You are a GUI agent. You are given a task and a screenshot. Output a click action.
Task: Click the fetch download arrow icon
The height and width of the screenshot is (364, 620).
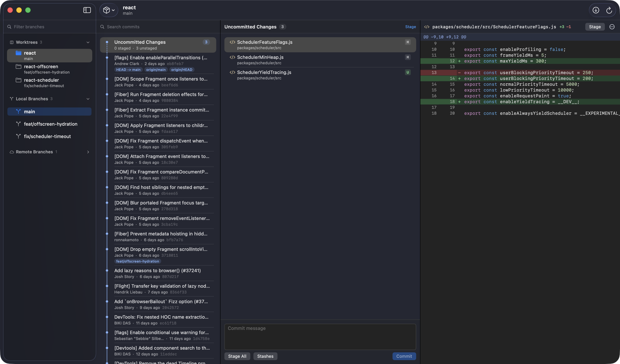[x=596, y=10]
